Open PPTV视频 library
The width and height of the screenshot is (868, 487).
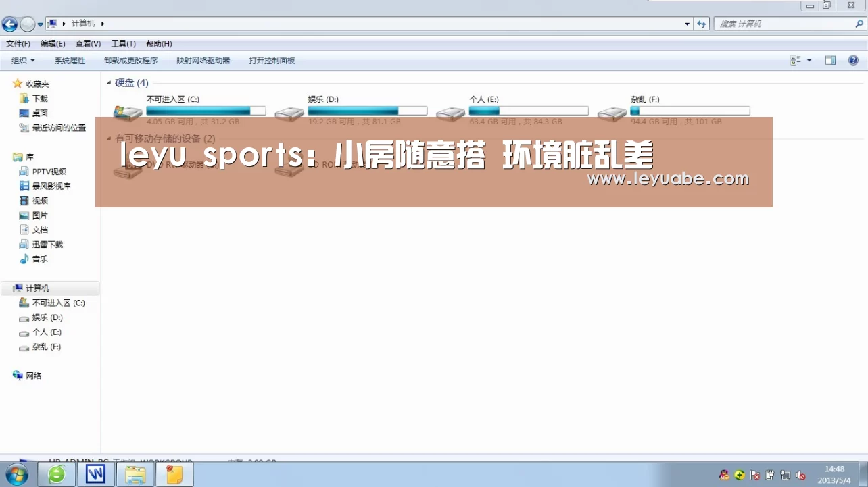click(x=49, y=172)
